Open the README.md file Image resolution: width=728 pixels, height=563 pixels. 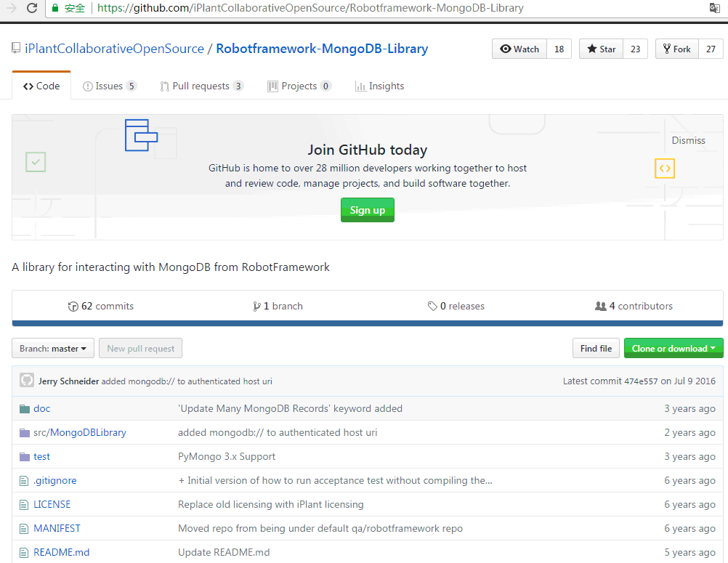pos(61,553)
